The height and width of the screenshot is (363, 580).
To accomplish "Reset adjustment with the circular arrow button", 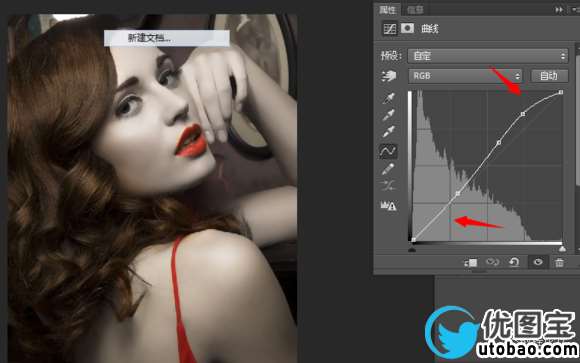I will (514, 262).
